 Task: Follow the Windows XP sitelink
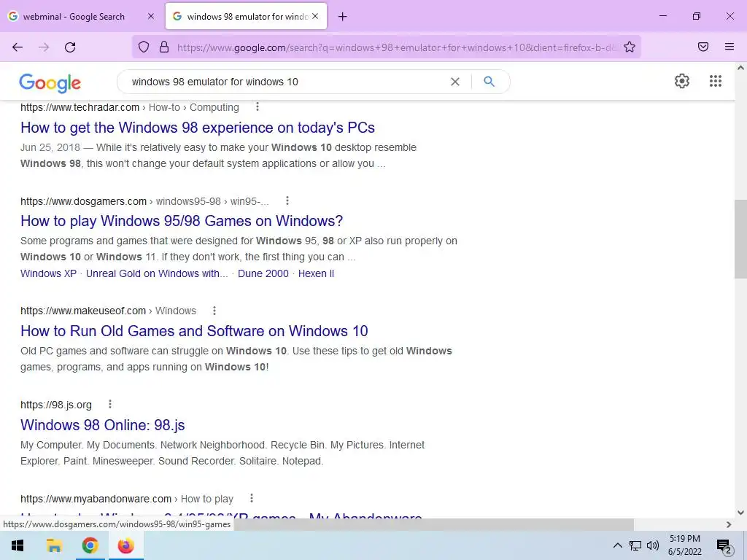[48, 274]
